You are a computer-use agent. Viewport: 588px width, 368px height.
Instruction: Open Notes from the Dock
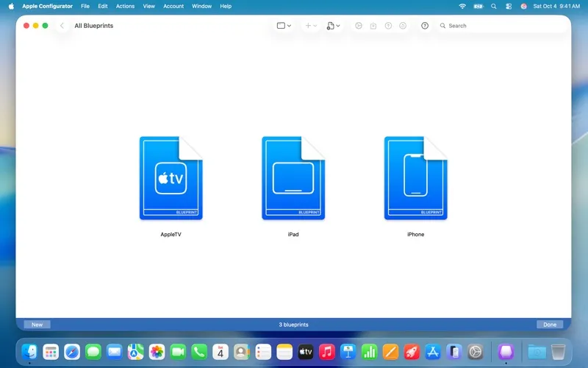pyautogui.click(x=284, y=352)
